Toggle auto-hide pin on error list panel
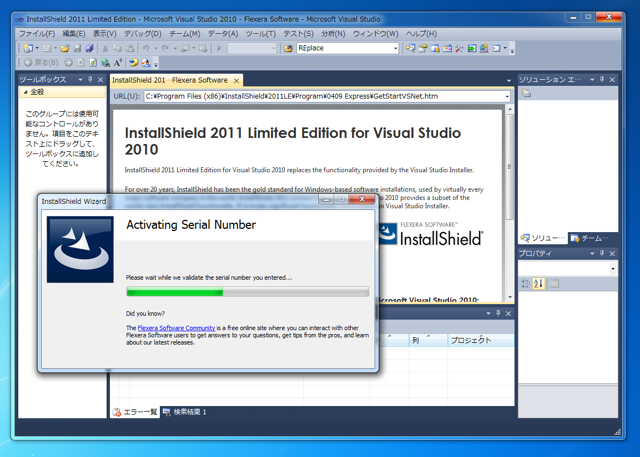 click(x=498, y=313)
